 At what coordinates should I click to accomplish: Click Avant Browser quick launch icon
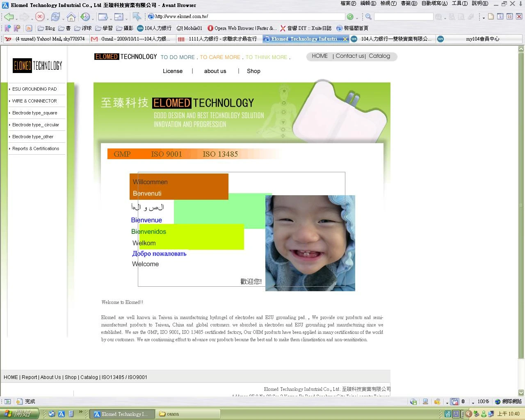pyautogui.click(x=62, y=414)
